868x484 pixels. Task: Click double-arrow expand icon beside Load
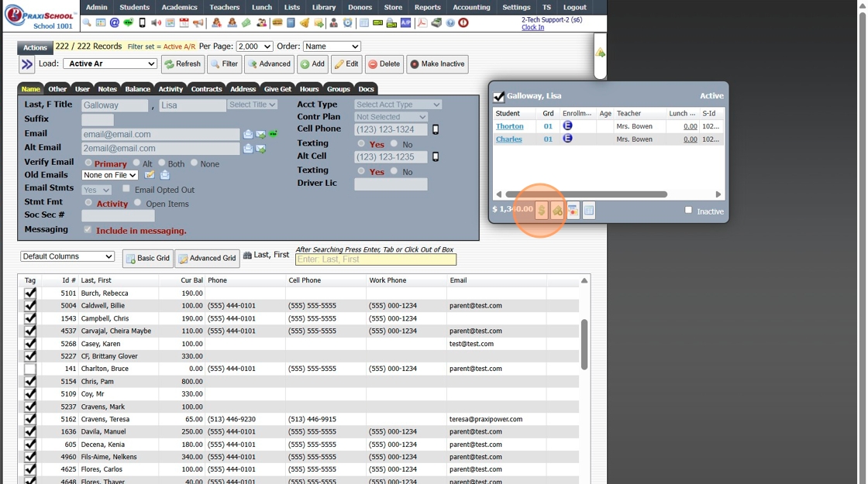(26, 64)
